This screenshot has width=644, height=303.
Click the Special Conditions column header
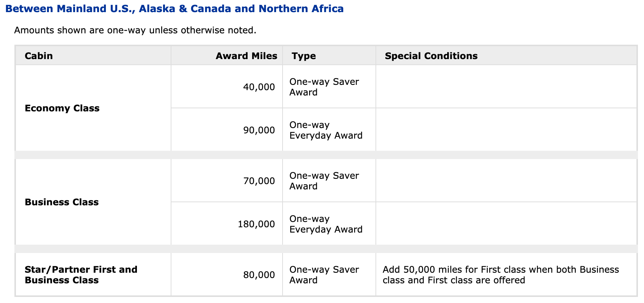click(431, 56)
